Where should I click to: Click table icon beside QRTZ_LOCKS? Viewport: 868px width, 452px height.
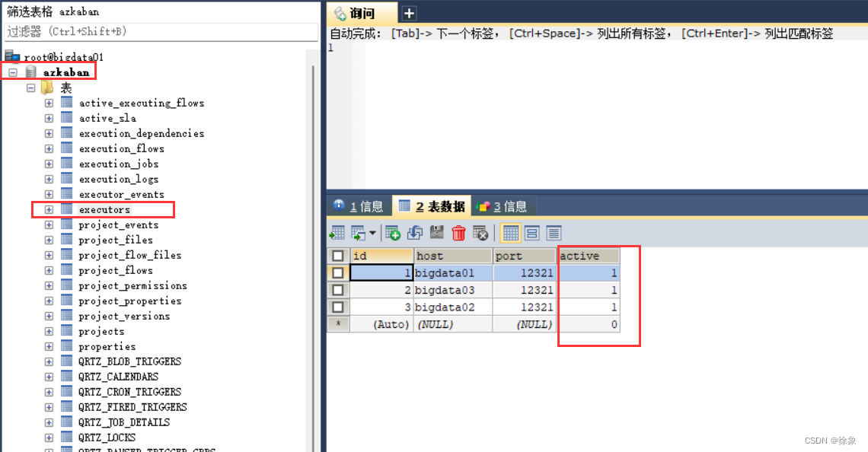click(x=67, y=437)
